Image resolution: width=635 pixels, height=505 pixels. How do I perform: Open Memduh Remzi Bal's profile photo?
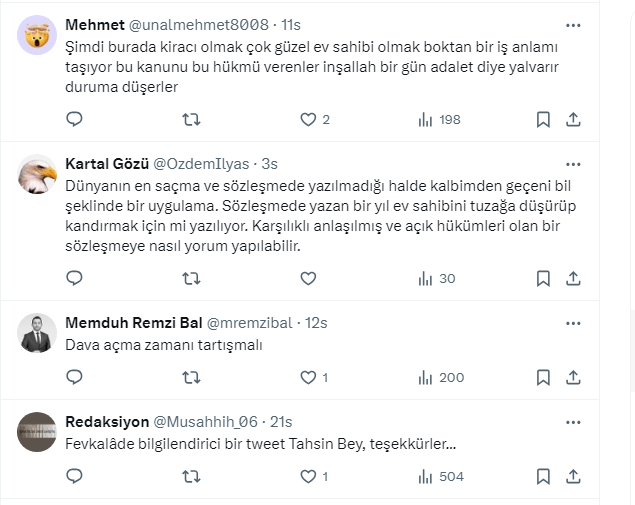[x=38, y=334]
